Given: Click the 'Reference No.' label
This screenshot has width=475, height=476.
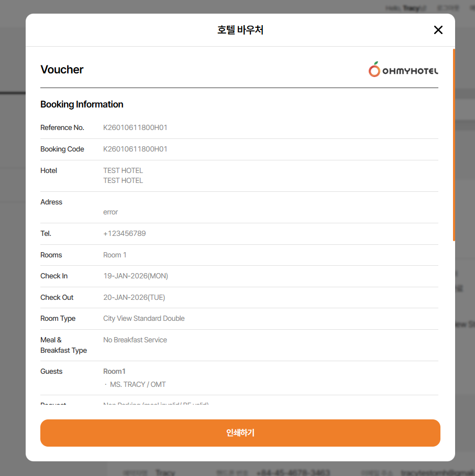Looking at the screenshot, I should tap(62, 127).
